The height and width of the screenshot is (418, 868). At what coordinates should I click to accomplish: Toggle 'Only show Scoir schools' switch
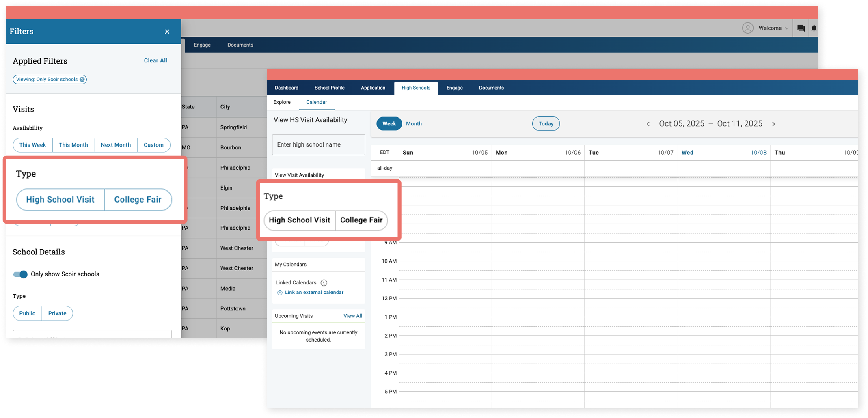pyautogui.click(x=20, y=274)
